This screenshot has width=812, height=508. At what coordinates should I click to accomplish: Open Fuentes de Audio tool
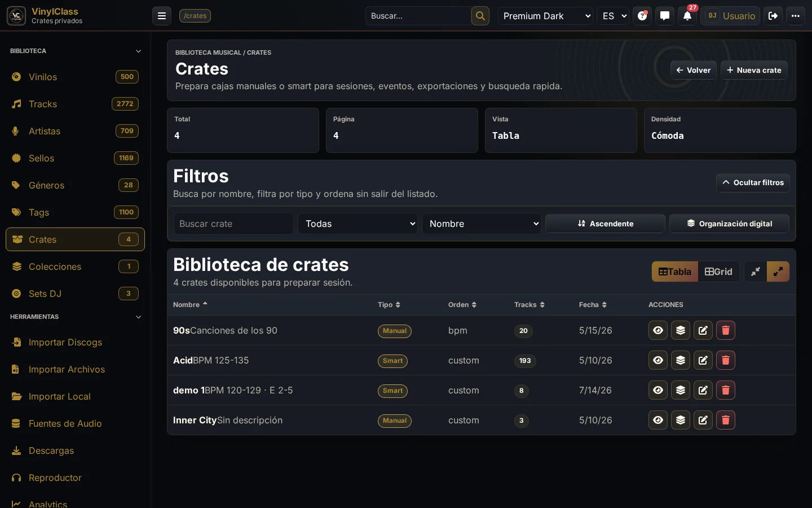pos(75,423)
